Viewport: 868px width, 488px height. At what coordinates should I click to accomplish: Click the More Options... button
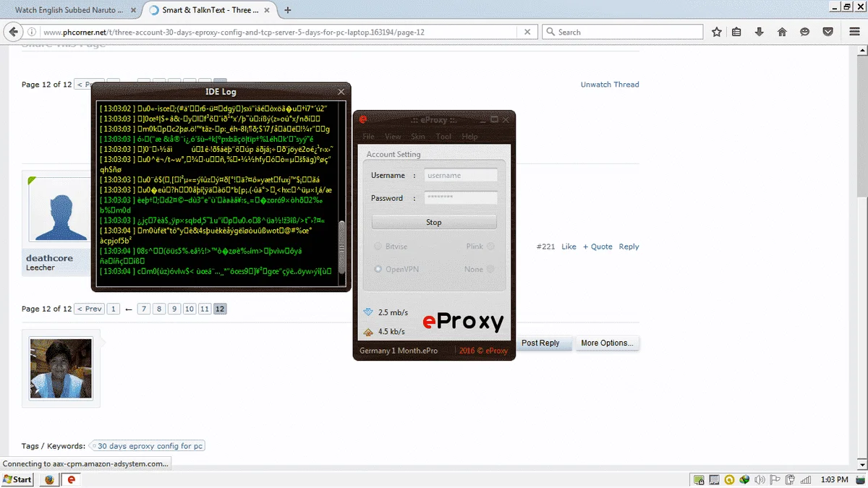(x=607, y=343)
